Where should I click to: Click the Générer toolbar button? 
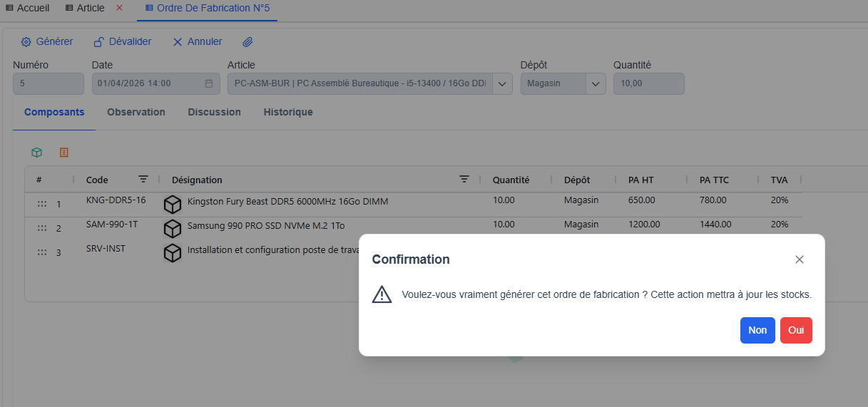[47, 42]
